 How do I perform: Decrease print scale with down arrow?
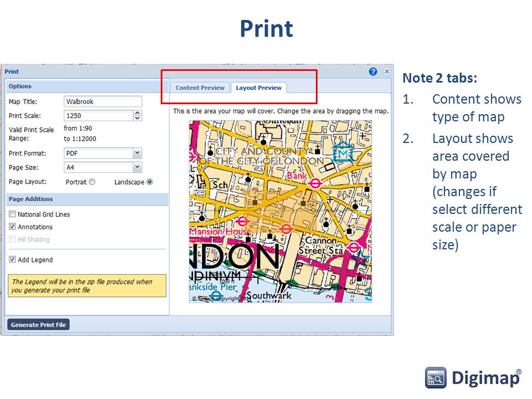click(x=137, y=119)
